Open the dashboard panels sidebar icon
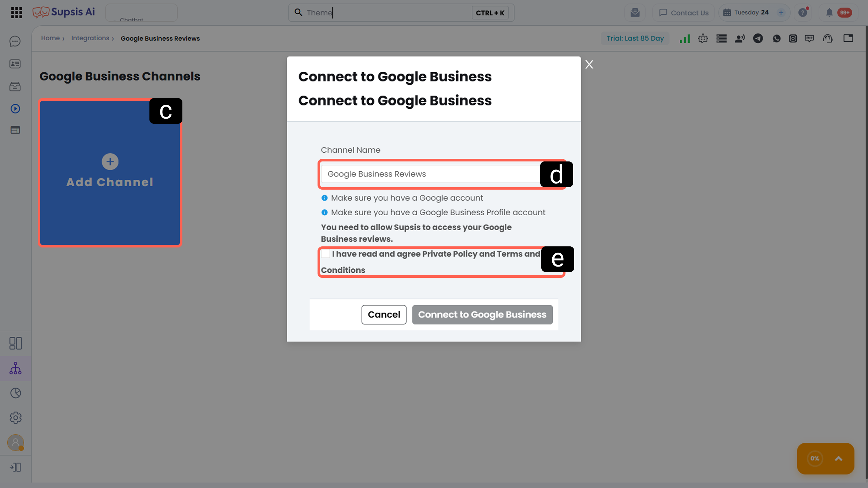868x488 pixels. (x=15, y=343)
